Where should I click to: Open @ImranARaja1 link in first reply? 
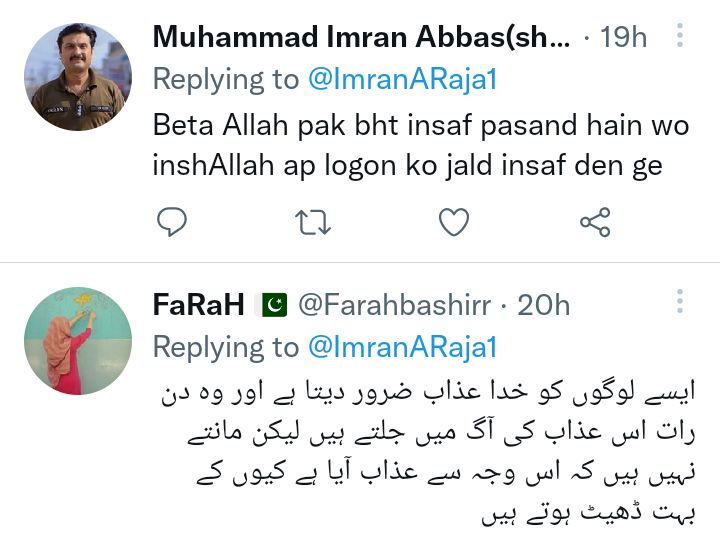(x=403, y=79)
